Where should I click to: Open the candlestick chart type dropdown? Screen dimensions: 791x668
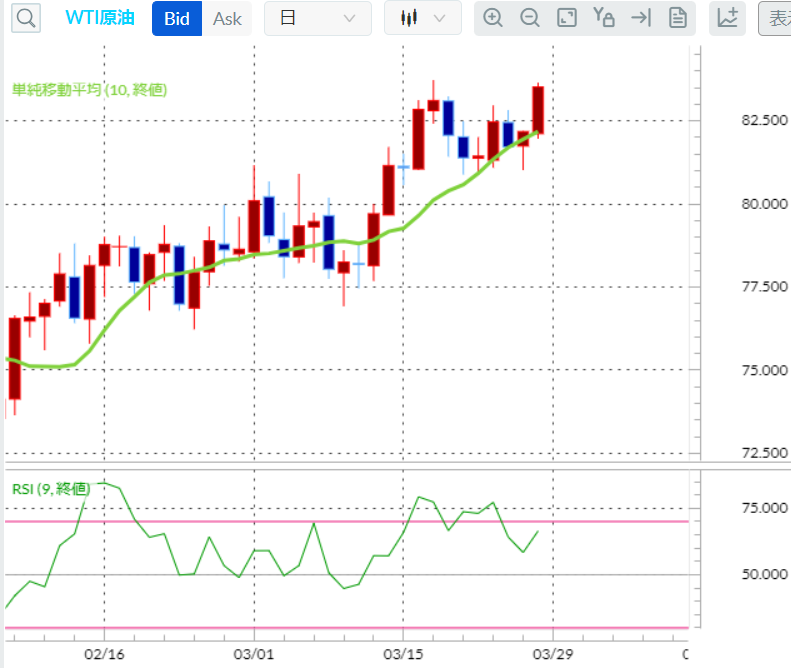click(x=423, y=18)
